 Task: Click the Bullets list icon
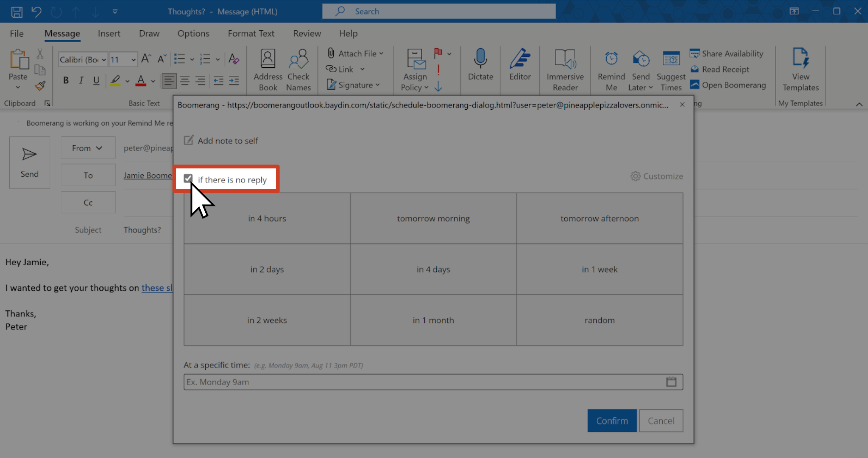tap(179, 59)
